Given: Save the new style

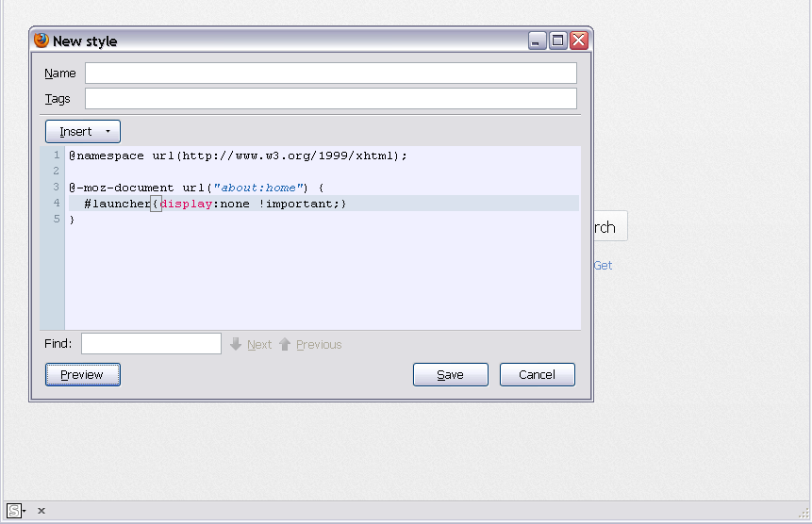Looking at the screenshot, I should point(450,374).
